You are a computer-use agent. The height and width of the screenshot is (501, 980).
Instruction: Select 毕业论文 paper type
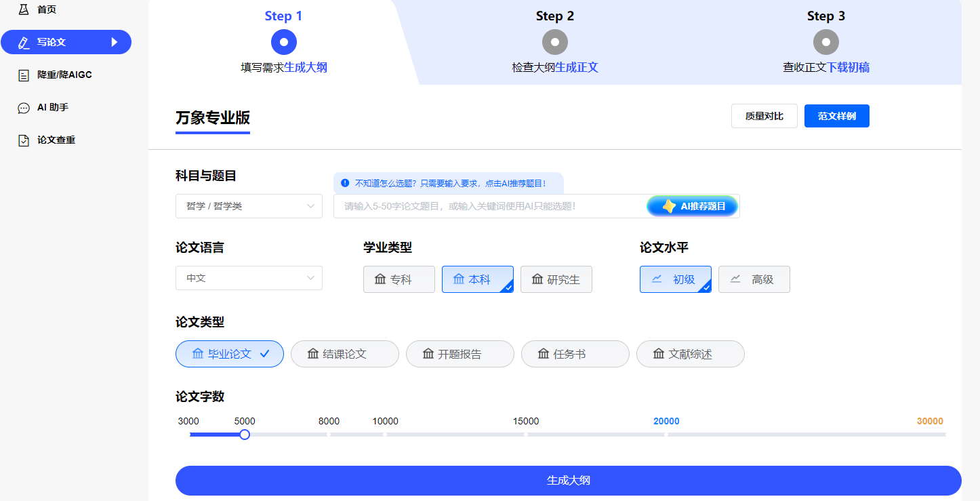230,354
